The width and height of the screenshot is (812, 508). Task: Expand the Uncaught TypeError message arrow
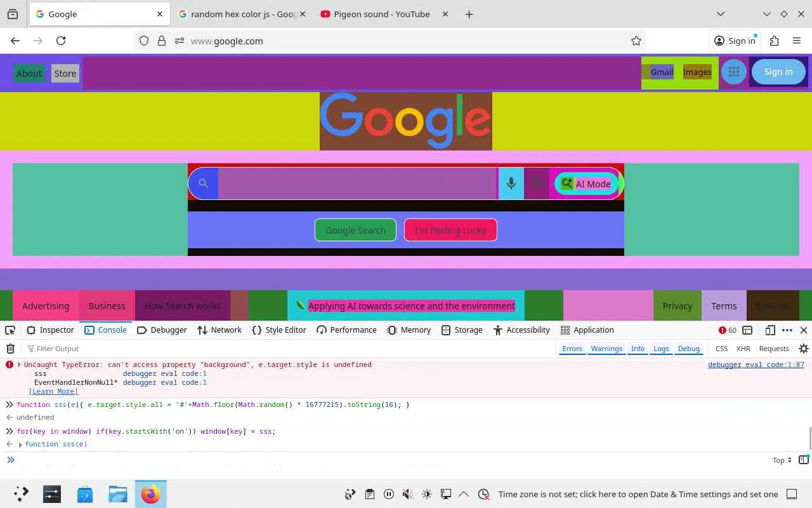tap(19, 364)
